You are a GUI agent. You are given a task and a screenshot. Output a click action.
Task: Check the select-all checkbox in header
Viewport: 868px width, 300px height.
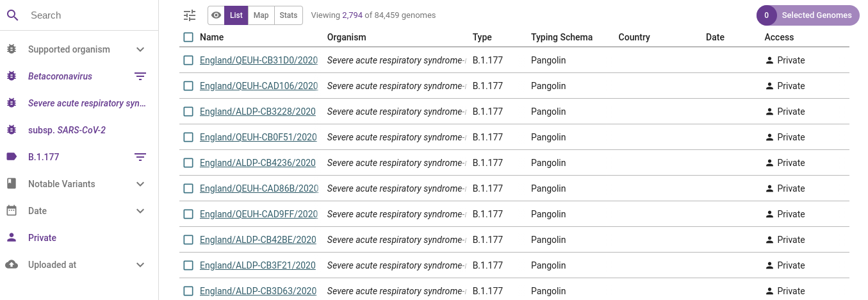188,37
